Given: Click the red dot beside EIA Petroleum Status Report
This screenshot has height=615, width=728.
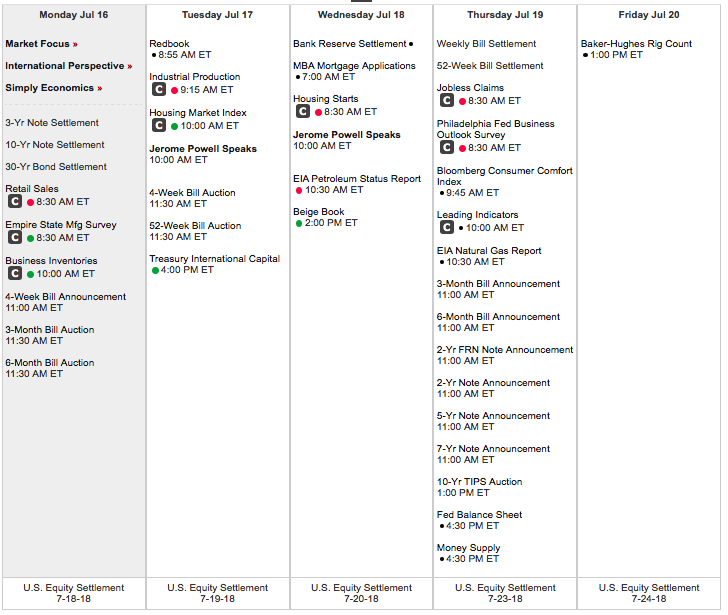Looking at the screenshot, I should point(299,190).
